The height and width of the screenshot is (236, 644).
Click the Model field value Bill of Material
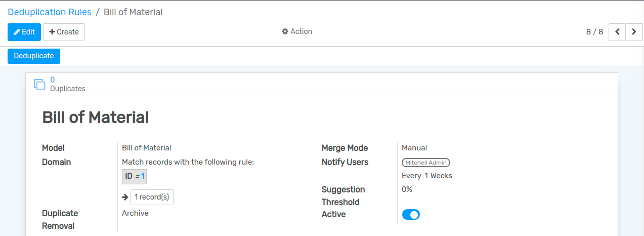tap(146, 148)
